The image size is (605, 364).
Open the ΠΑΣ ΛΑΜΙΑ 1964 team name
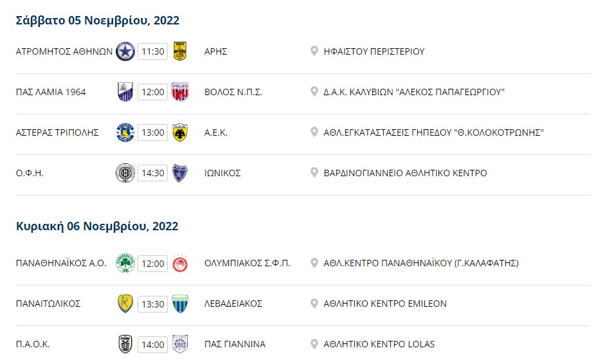coord(51,92)
